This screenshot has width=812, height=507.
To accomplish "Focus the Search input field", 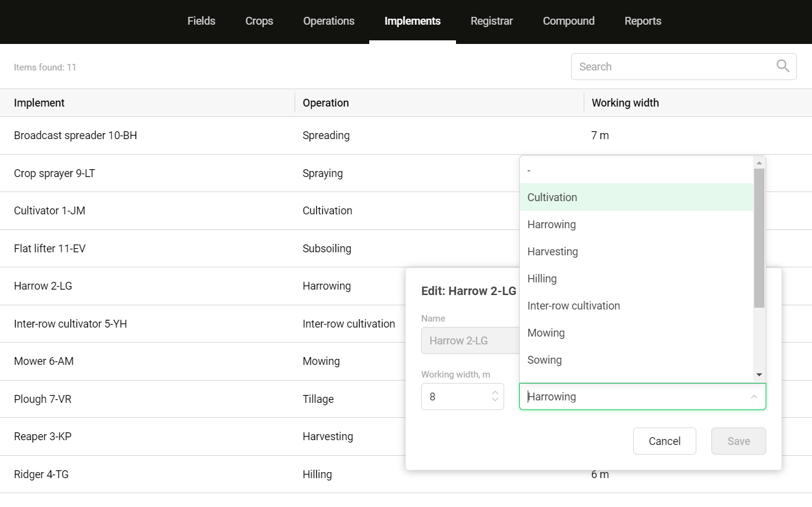I will click(x=672, y=67).
